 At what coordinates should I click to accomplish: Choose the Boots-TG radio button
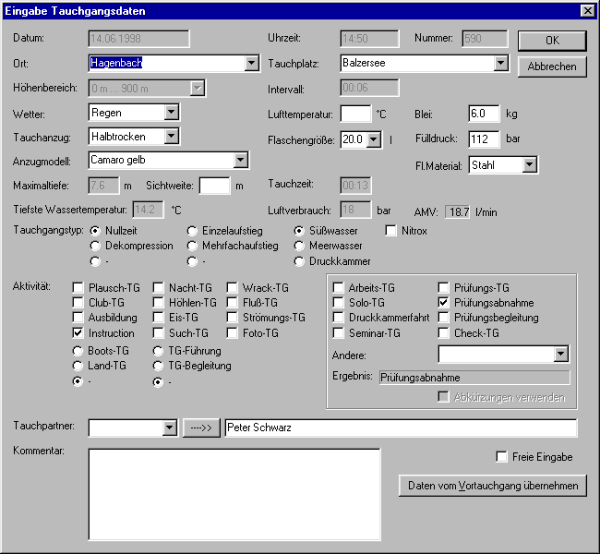(x=79, y=351)
